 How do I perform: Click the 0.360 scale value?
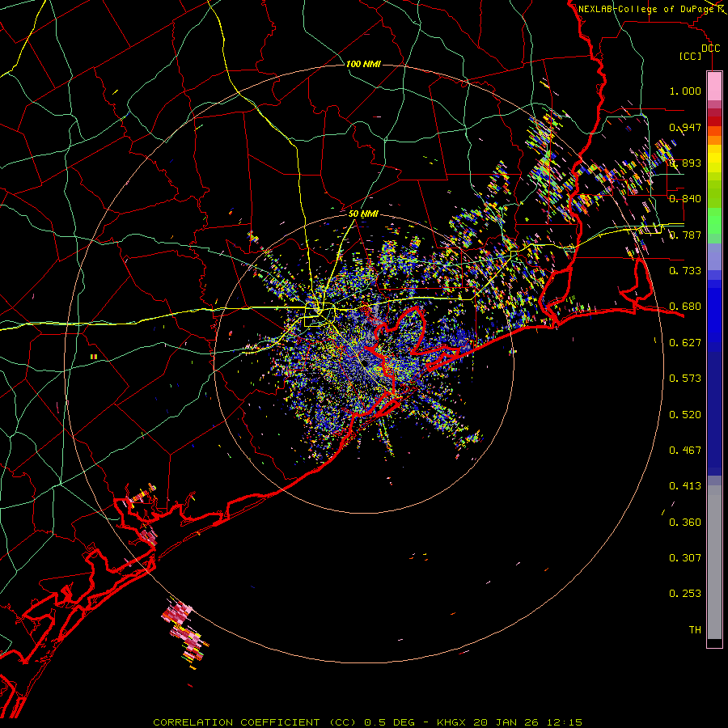685,523
